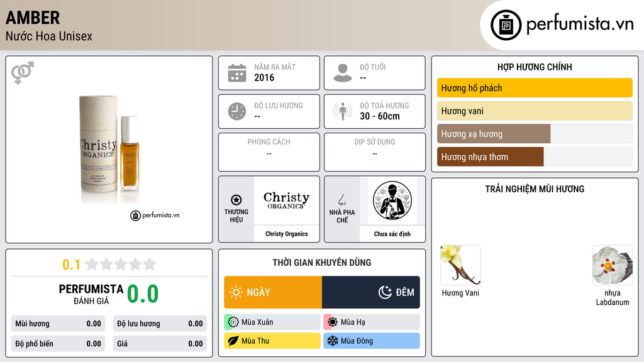Click the Trải nghiệm mùi hương heading
The height and width of the screenshot is (362, 644).
[x=535, y=189]
